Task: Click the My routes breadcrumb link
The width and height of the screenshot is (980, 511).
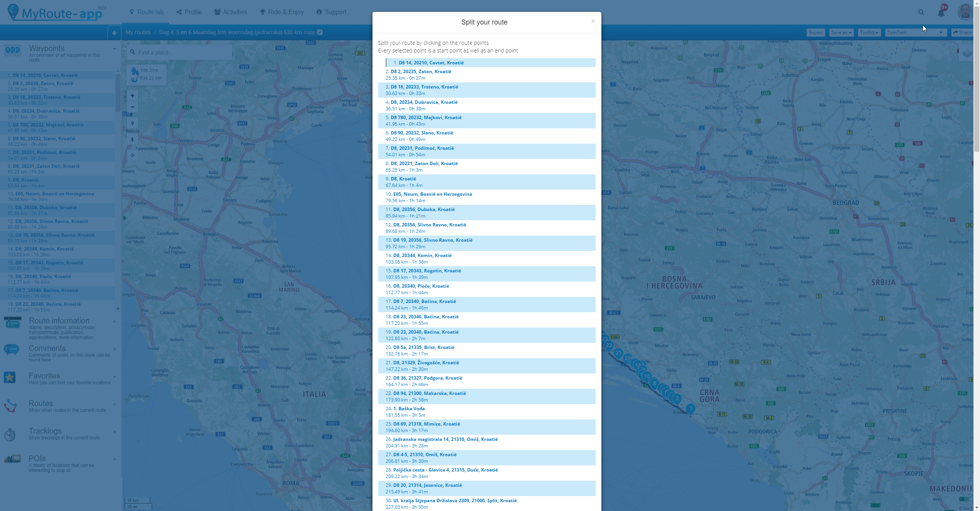Action: (138, 33)
